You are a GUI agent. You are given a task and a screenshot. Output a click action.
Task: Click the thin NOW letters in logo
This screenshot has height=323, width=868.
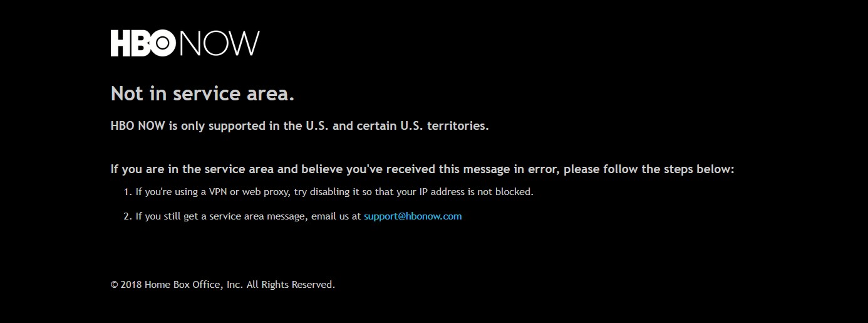(x=219, y=43)
